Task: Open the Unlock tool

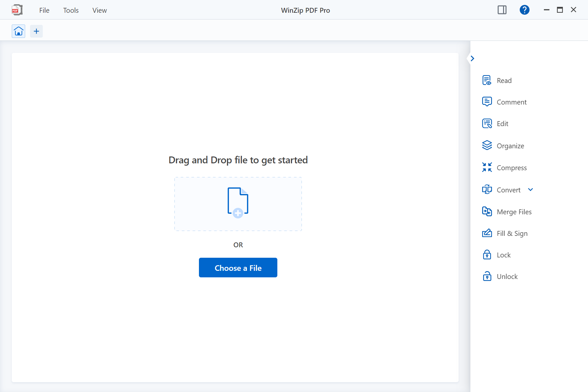Action: (x=500, y=276)
